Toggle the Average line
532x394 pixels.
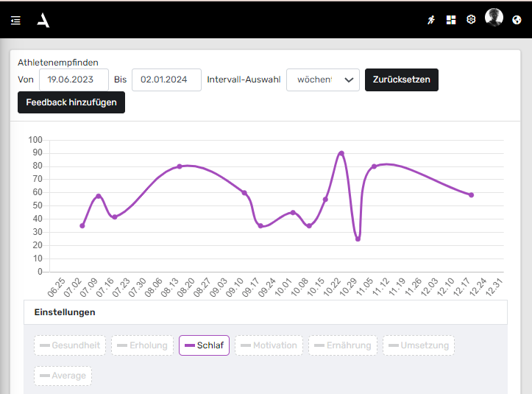pyautogui.click(x=63, y=376)
